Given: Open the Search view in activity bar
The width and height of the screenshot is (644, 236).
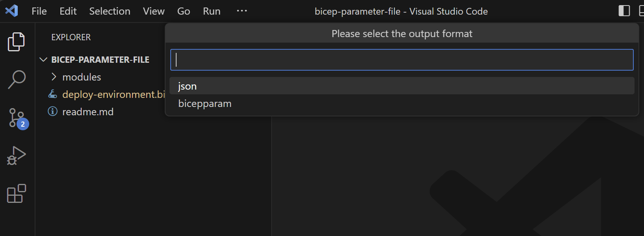Looking at the screenshot, I should pos(17,79).
